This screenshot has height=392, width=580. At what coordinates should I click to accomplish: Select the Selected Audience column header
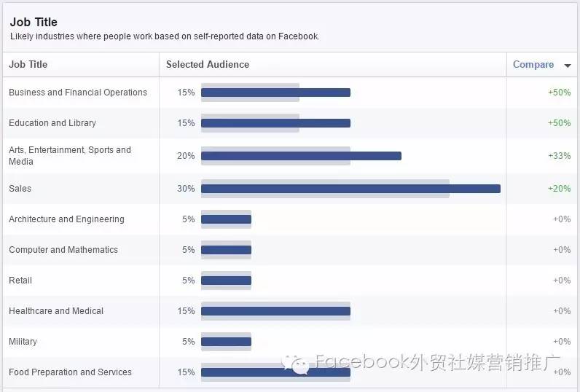(x=208, y=64)
